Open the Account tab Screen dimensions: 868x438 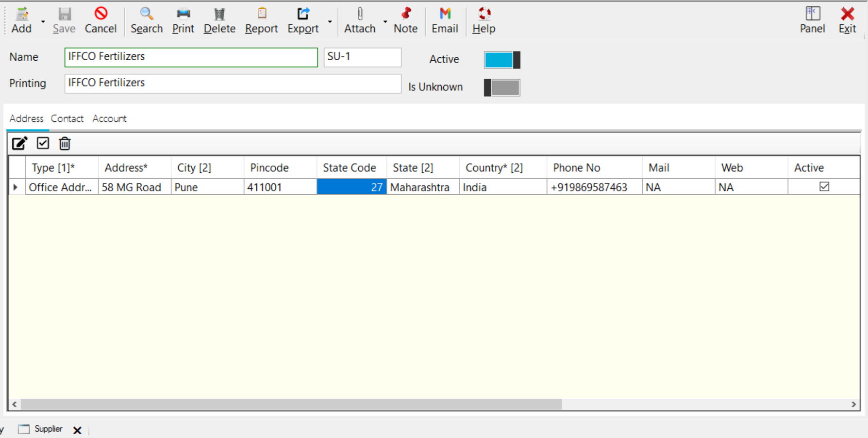(109, 118)
